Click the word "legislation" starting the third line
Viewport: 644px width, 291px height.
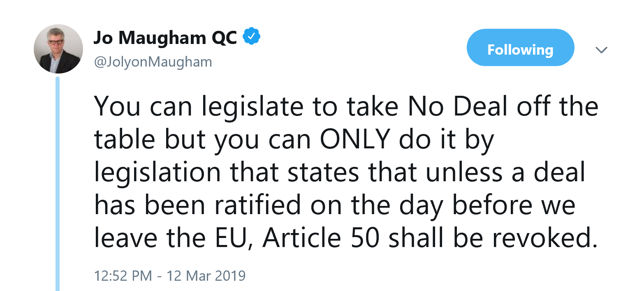[x=158, y=173]
